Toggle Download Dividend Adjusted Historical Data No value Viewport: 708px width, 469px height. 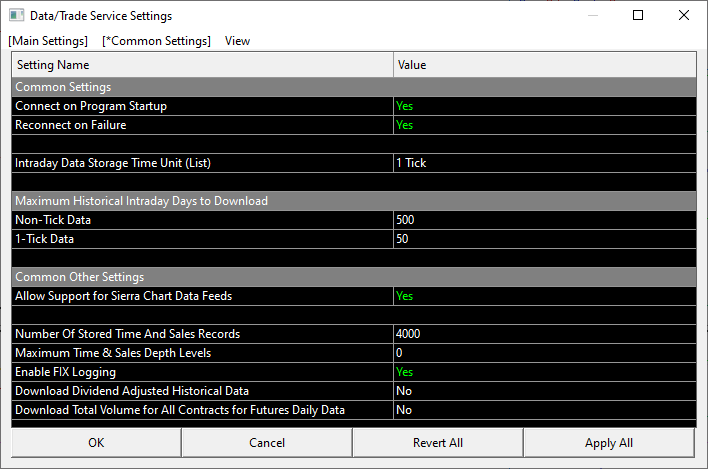[545, 391]
